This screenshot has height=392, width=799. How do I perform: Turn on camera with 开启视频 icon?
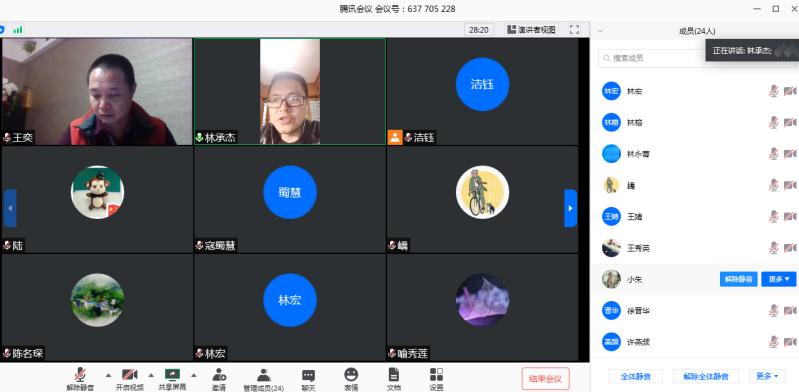(x=129, y=374)
